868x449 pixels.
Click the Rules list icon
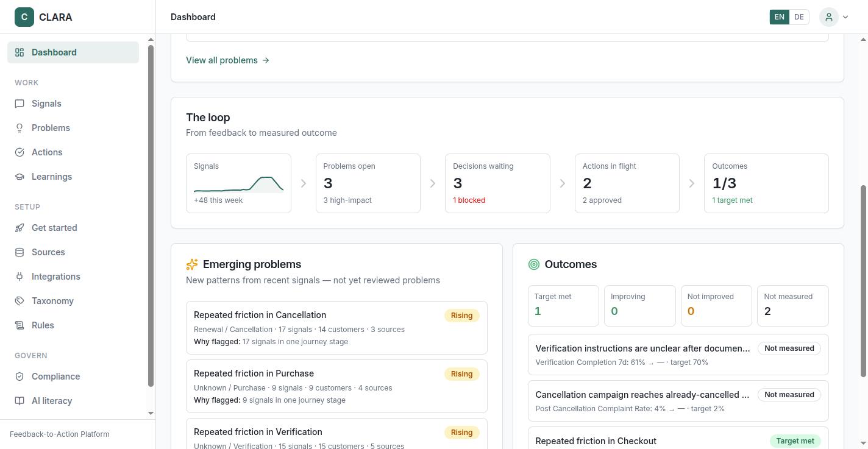20,325
